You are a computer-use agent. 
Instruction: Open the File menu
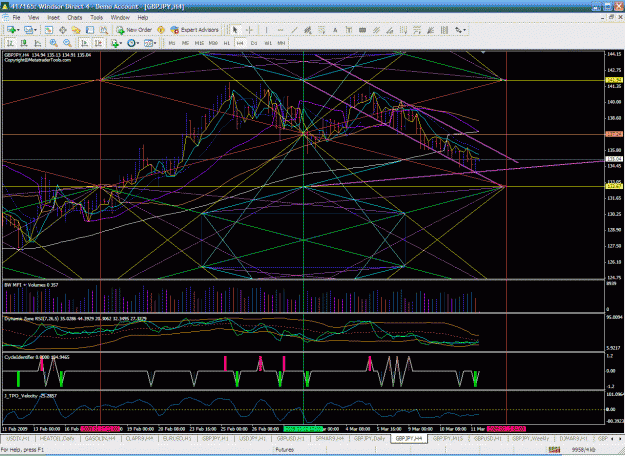click(x=16, y=18)
